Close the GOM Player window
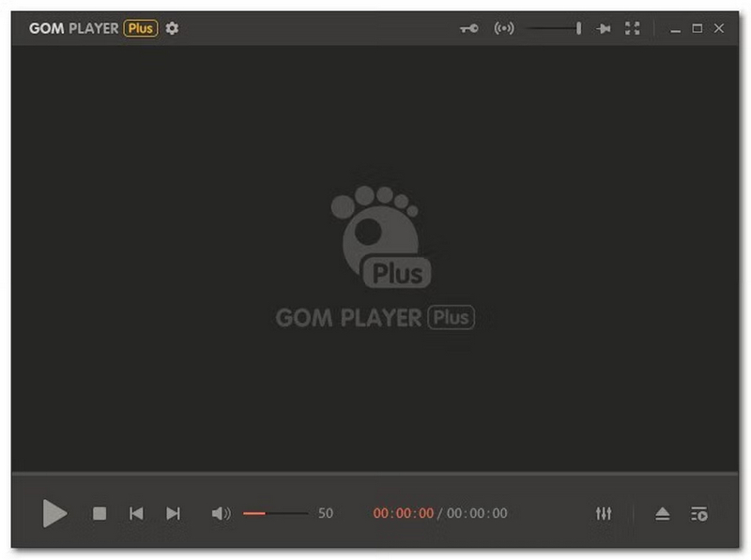The image size is (751, 560). 719,28
